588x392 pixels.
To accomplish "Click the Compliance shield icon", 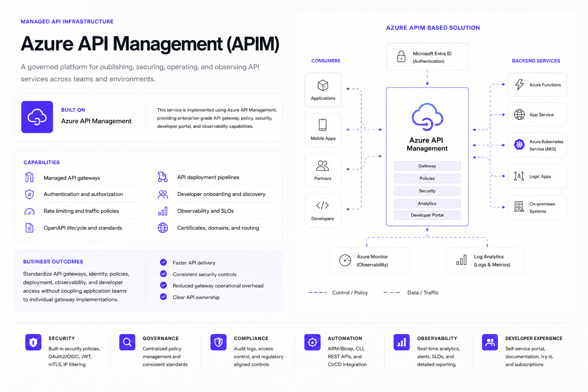I will pos(219,342).
